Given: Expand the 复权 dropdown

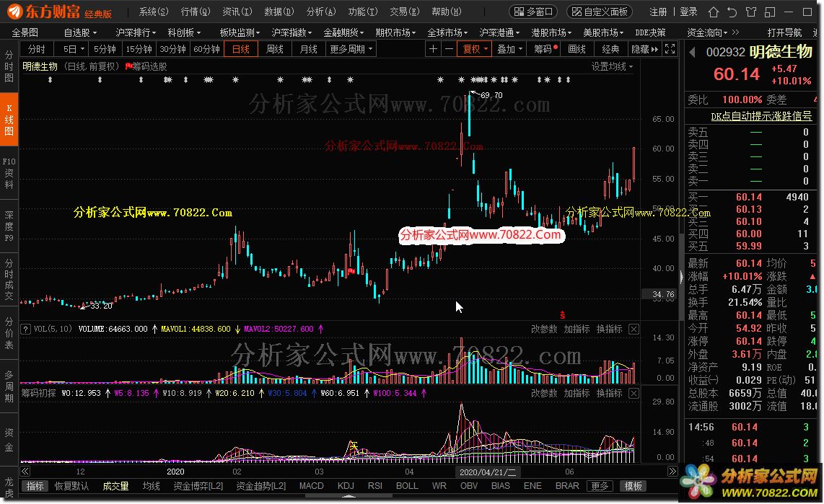Looking at the screenshot, I should pyautogui.click(x=476, y=49).
